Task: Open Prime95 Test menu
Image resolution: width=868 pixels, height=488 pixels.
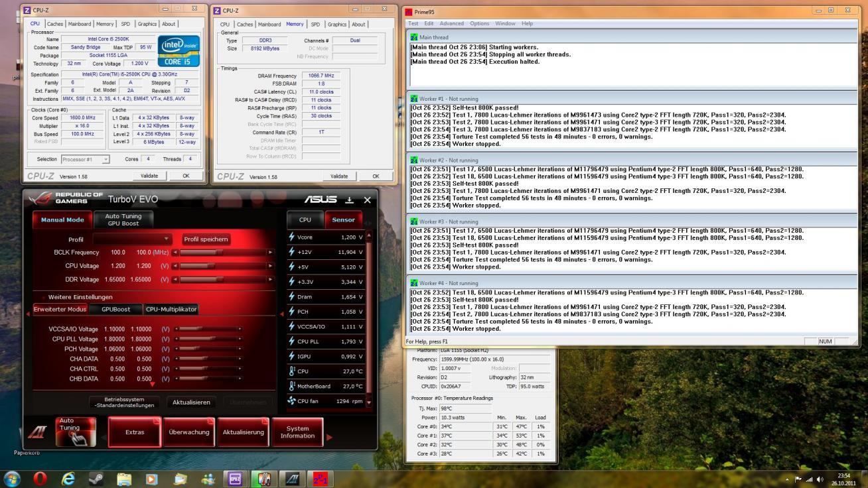Action: pos(413,23)
